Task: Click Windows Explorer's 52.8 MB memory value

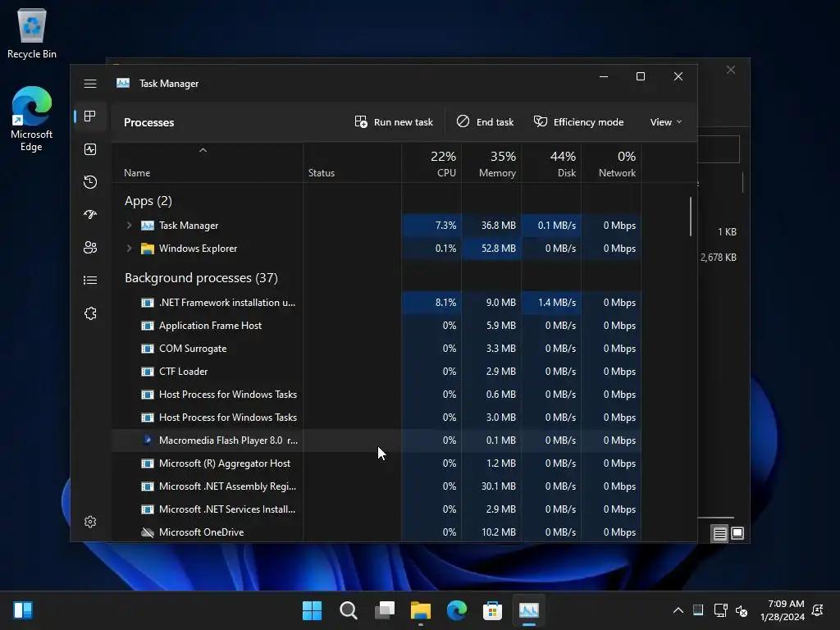Action: tap(498, 249)
